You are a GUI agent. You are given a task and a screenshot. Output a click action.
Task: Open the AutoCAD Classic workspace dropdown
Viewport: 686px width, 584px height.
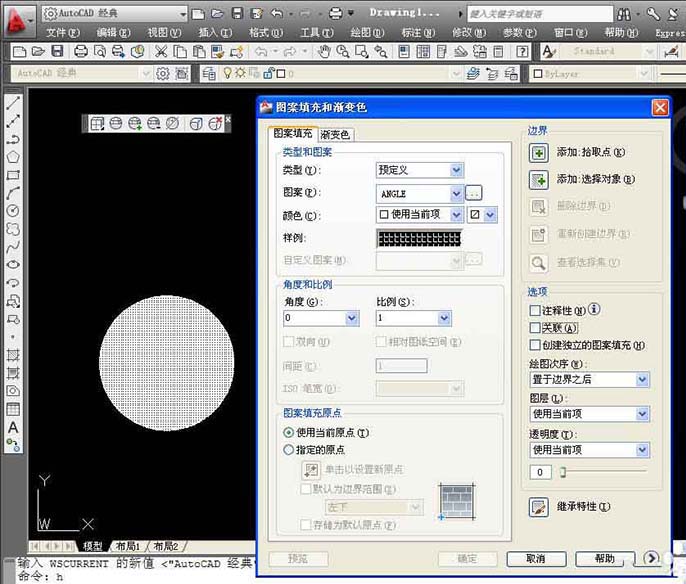(x=115, y=14)
